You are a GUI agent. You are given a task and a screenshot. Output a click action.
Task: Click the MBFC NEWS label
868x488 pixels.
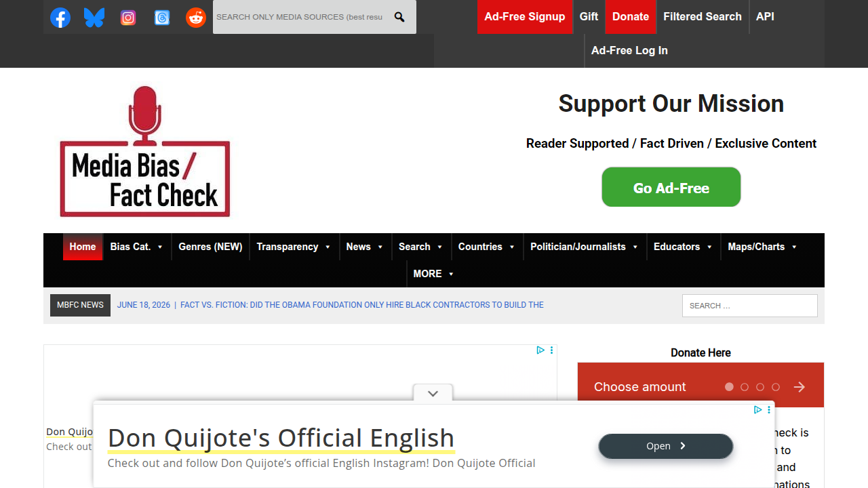coord(80,305)
